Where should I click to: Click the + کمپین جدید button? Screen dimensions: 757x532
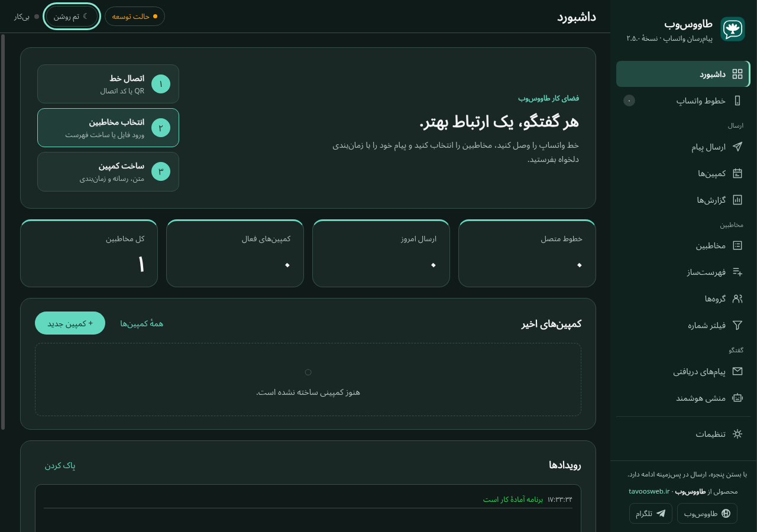tap(70, 323)
